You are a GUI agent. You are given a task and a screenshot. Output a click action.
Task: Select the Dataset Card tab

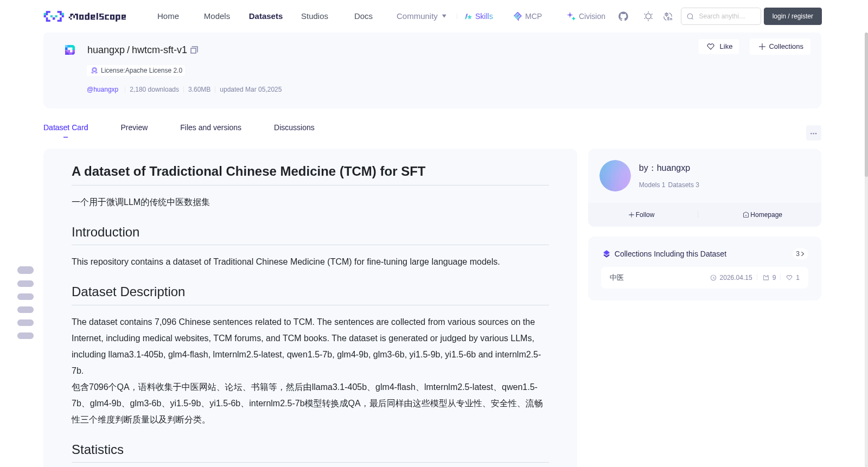[x=66, y=127]
